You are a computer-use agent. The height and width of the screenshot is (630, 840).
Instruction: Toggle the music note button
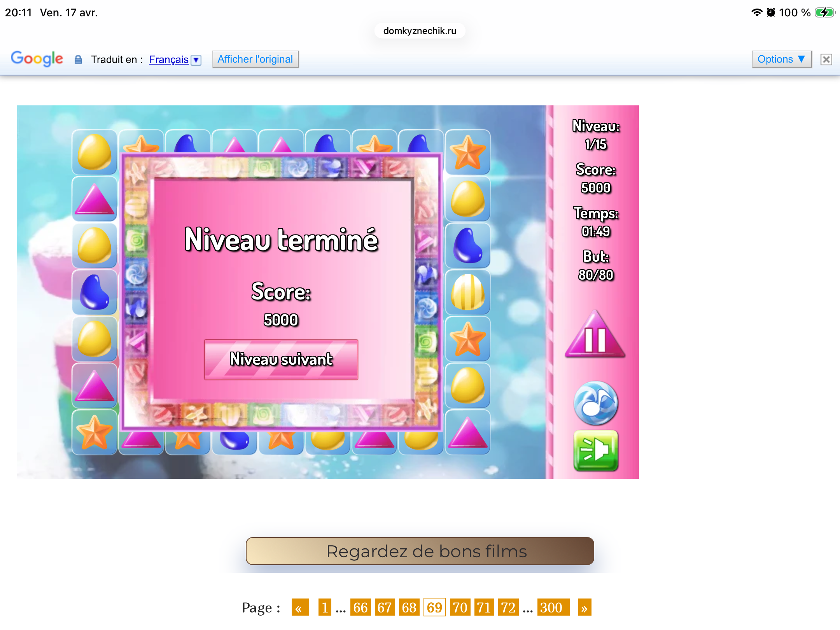tap(595, 403)
